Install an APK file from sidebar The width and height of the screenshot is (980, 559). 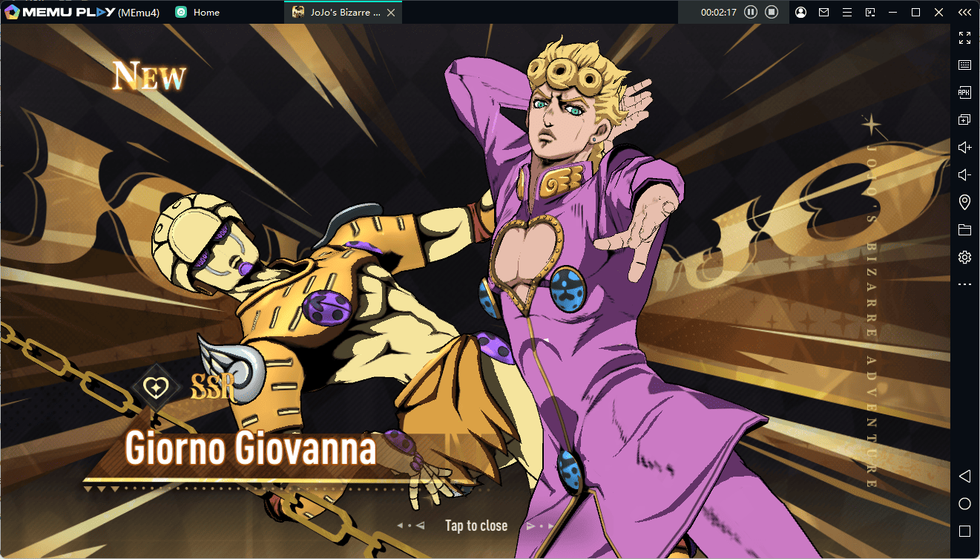coord(964,92)
